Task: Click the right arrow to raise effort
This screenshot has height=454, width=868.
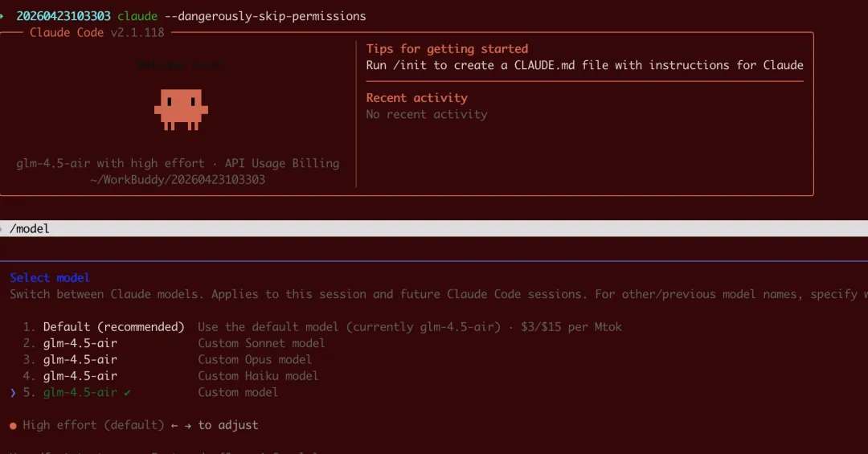Action: point(187,425)
